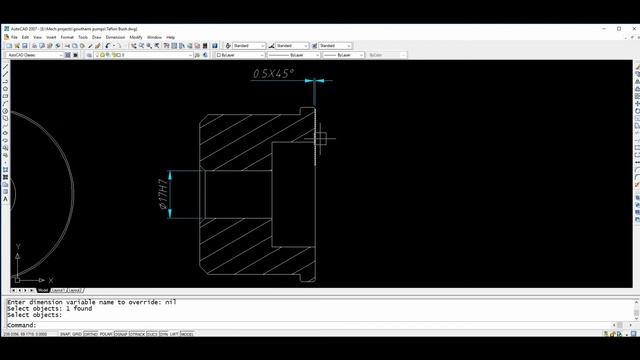This screenshot has width=640, height=360.
Task: Click the 0.5X45° chamfer dimension text
Action: click(x=273, y=73)
